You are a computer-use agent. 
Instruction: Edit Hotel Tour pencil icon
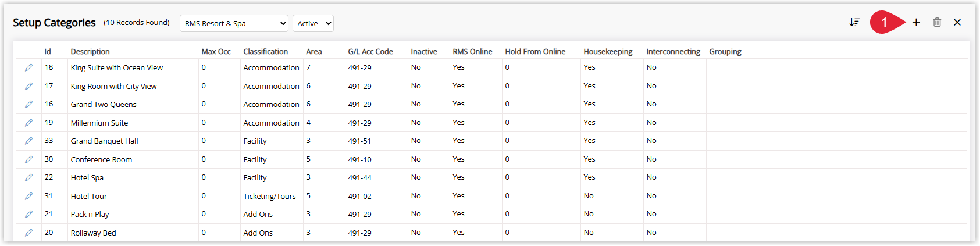28,196
